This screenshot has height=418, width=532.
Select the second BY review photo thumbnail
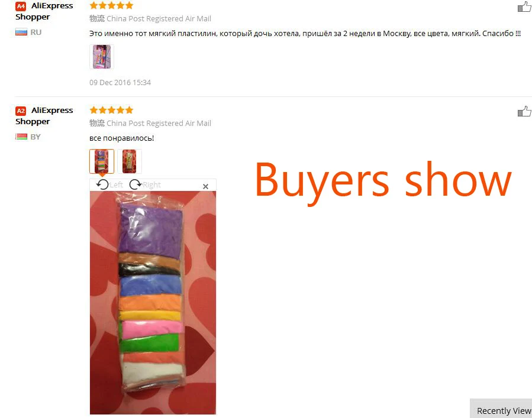pos(129,161)
